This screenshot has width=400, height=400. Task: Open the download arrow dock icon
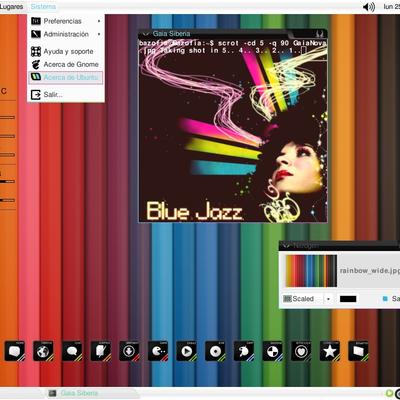pos(129,351)
